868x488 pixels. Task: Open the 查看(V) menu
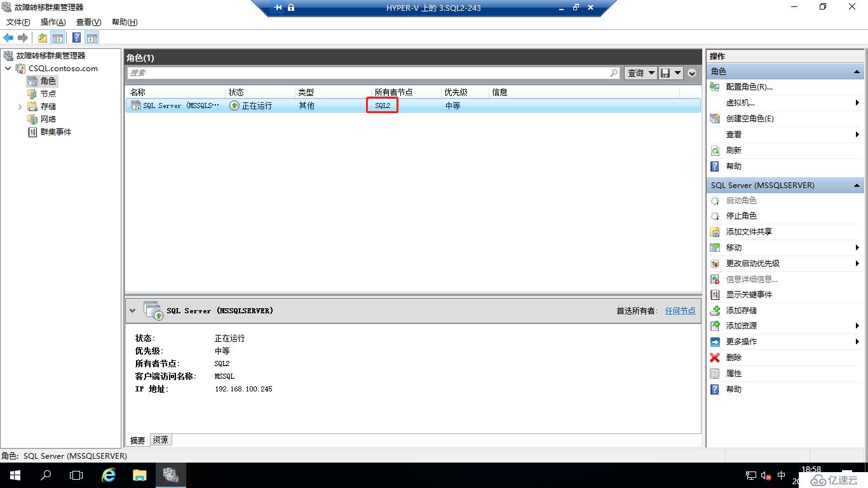89,22
